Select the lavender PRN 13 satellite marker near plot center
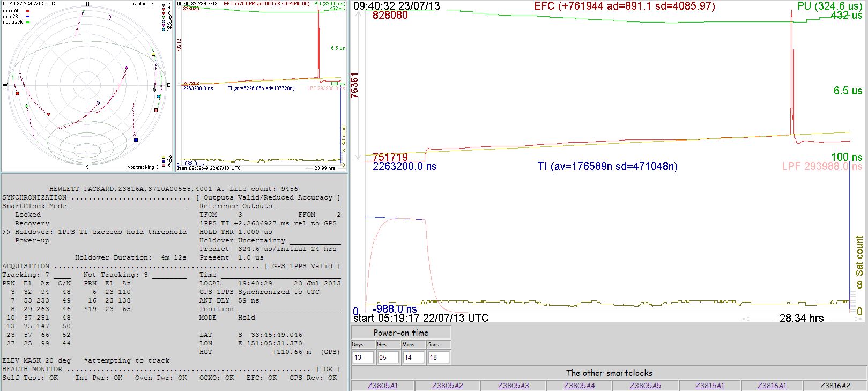 click(x=98, y=102)
